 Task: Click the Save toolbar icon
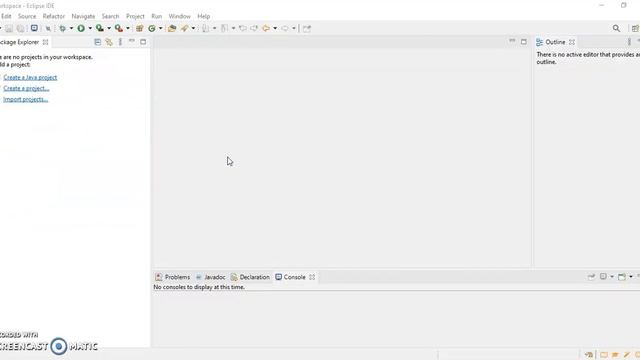(9, 28)
